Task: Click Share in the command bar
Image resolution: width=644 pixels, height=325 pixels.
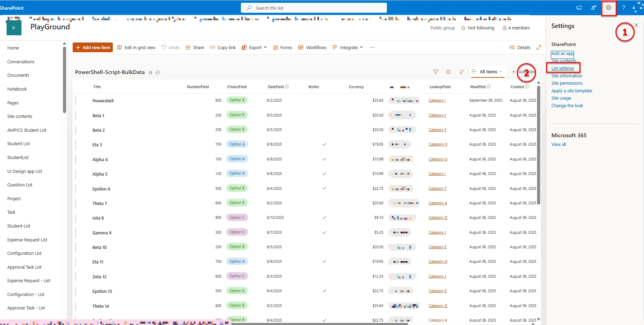Action: [195, 47]
